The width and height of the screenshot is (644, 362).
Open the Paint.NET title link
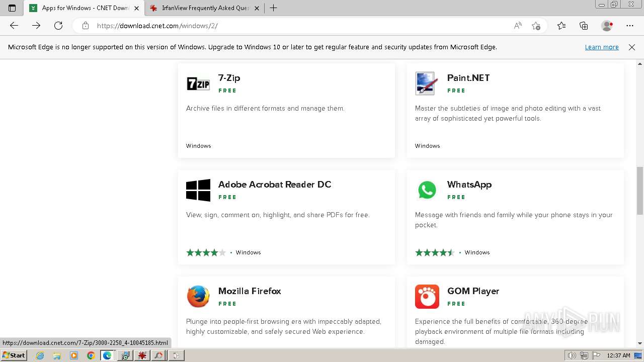pos(468,78)
